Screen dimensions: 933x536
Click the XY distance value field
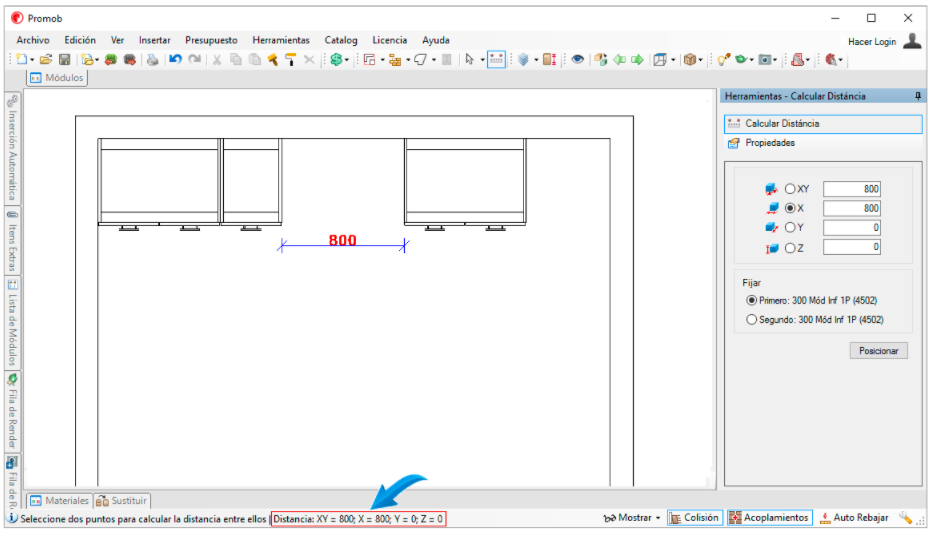point(851,189)
